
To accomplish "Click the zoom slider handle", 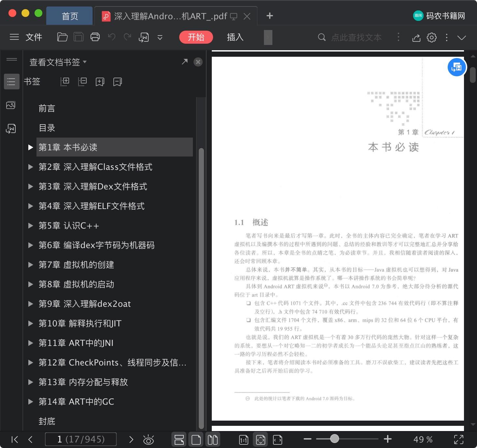I will click(334, 439).
